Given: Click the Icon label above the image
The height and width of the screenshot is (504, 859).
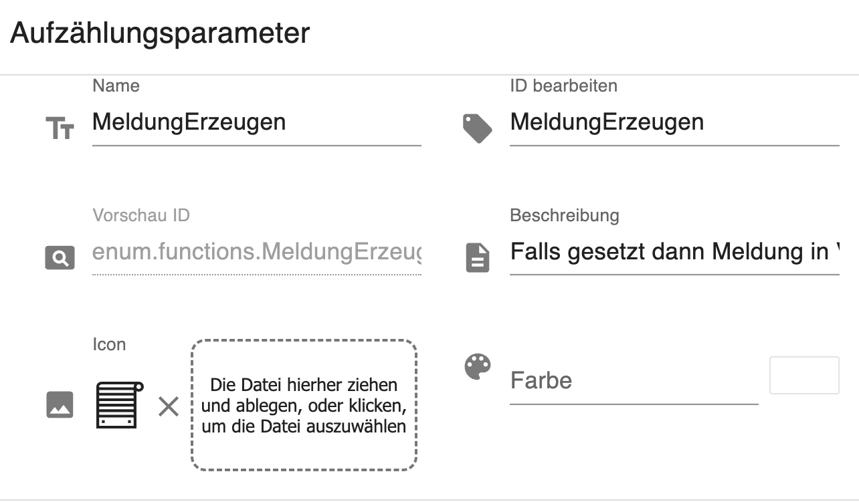Looking at the screenshot, I should (x=109, y=344).
